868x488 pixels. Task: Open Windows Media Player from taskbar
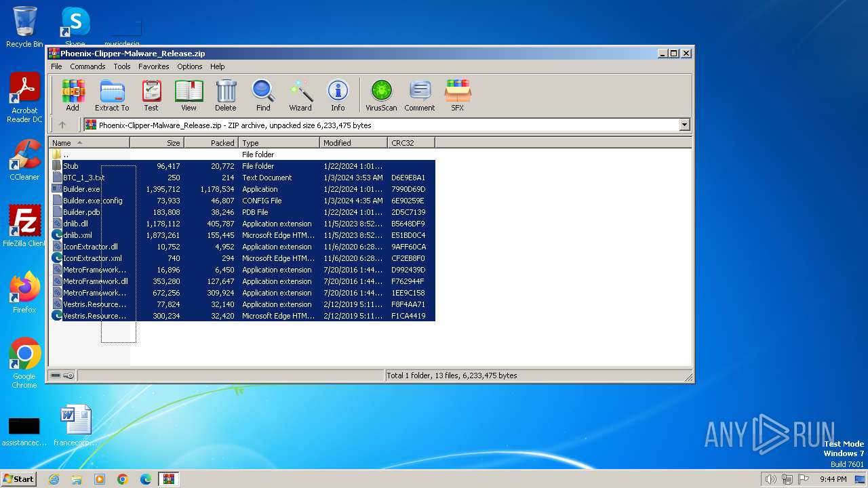[100, 479]
